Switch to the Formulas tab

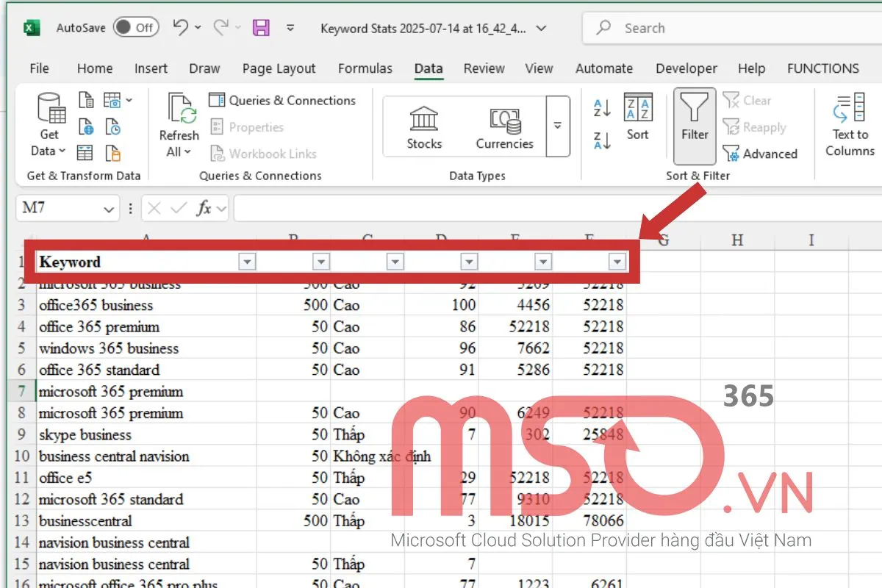click(365, 68)
